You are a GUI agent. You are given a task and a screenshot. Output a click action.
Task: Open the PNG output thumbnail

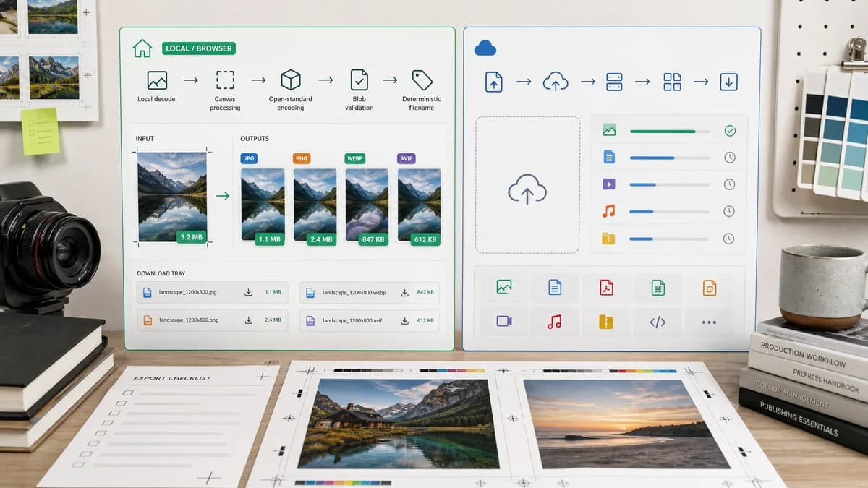[315, 205]
